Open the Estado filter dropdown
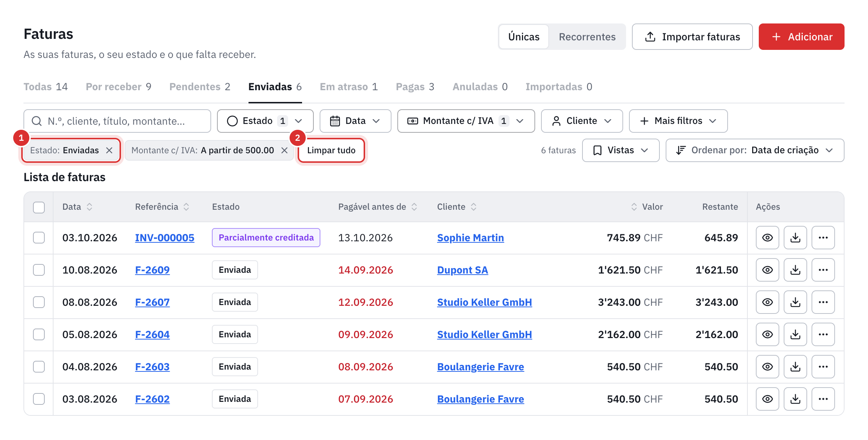This screenshot has height=440, width=868. (x=265, y=121)
